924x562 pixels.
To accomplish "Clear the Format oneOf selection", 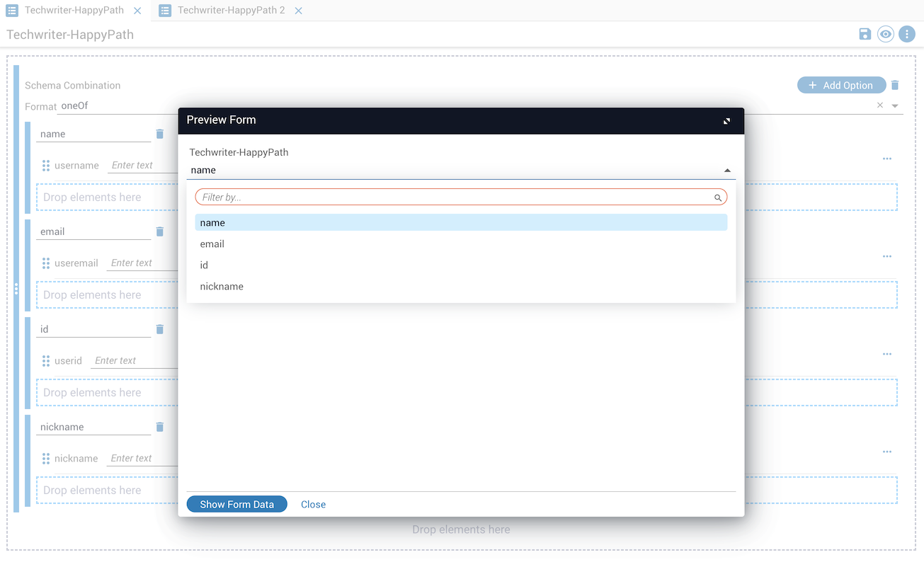I will tap(880, 105).
